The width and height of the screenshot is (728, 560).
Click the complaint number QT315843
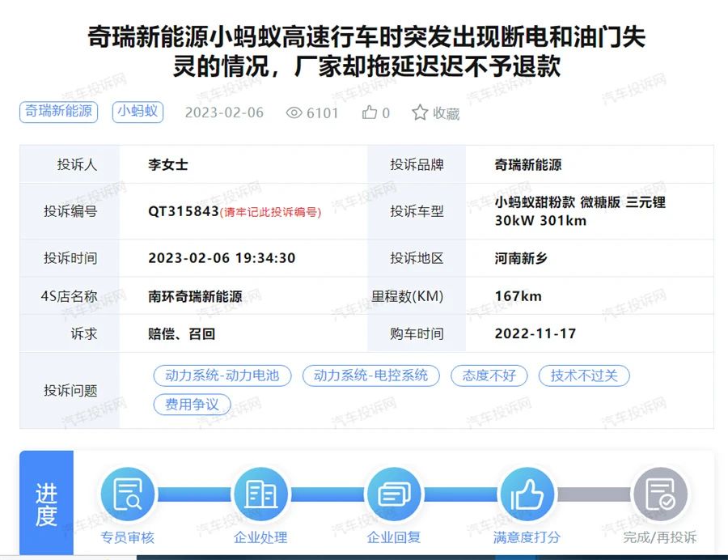tap(184, 211)
